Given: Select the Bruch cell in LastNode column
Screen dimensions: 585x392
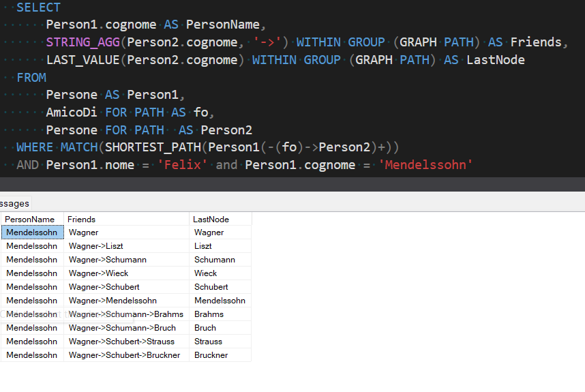Looking at the screenshot, I should click(205, 328).
